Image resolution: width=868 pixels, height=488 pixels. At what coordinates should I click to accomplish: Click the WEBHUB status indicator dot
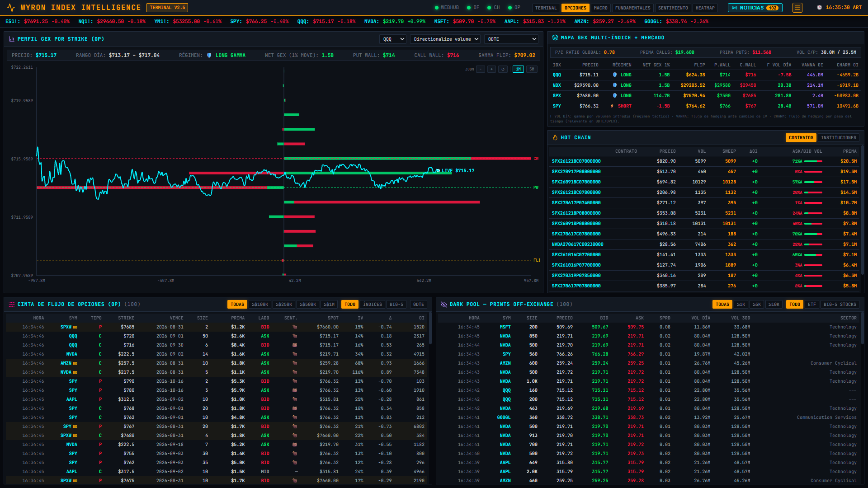[x=437, y=8]
